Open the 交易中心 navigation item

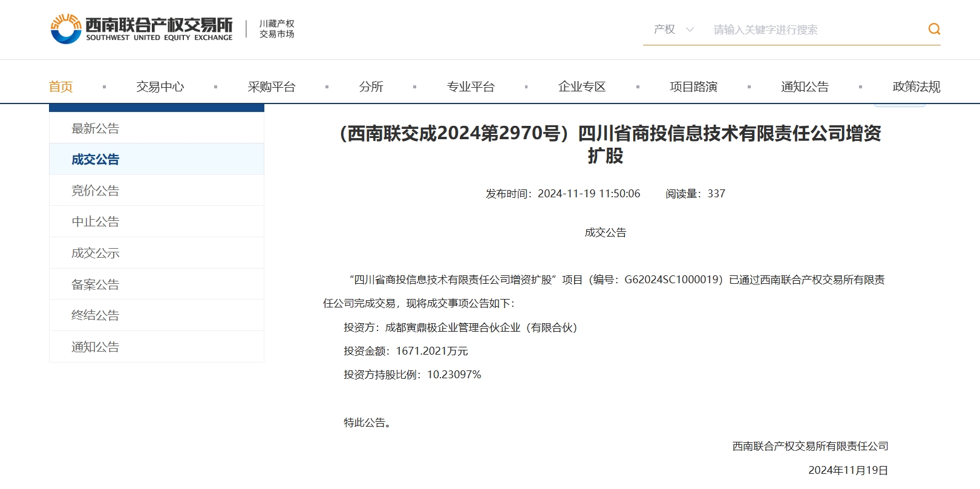(x=160, y=87)
